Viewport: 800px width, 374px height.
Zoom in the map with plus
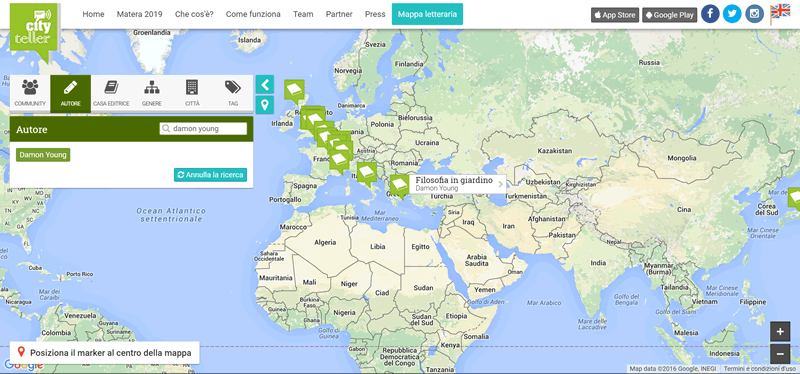coord(780,332)
